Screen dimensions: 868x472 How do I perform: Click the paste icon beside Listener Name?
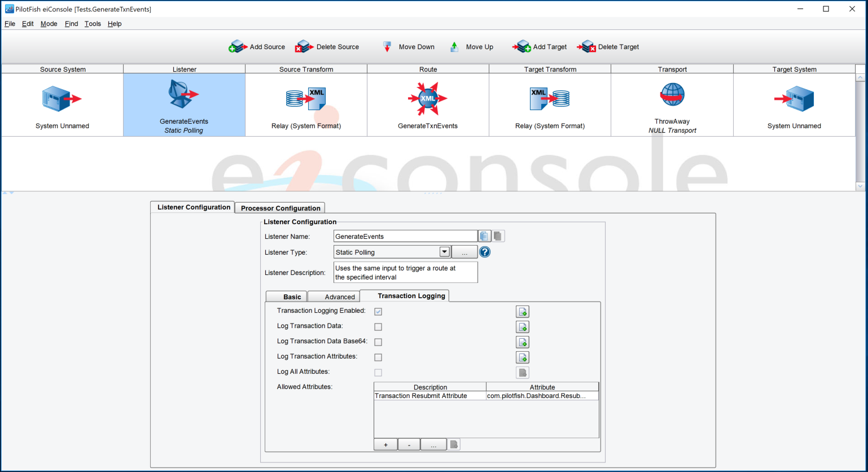click(498, 236)
